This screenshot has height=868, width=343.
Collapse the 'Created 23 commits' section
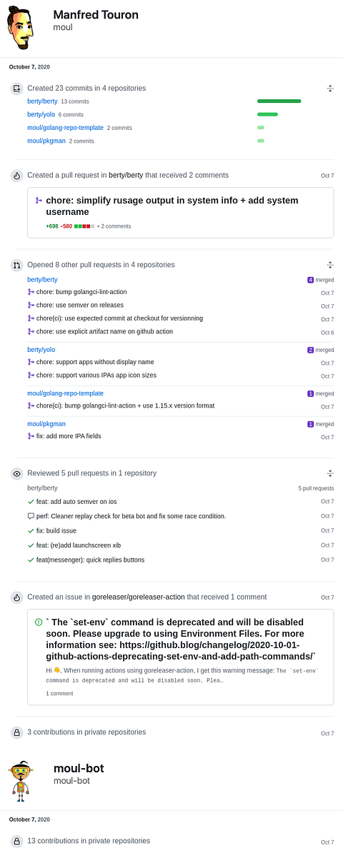click(x=330, y=89)
